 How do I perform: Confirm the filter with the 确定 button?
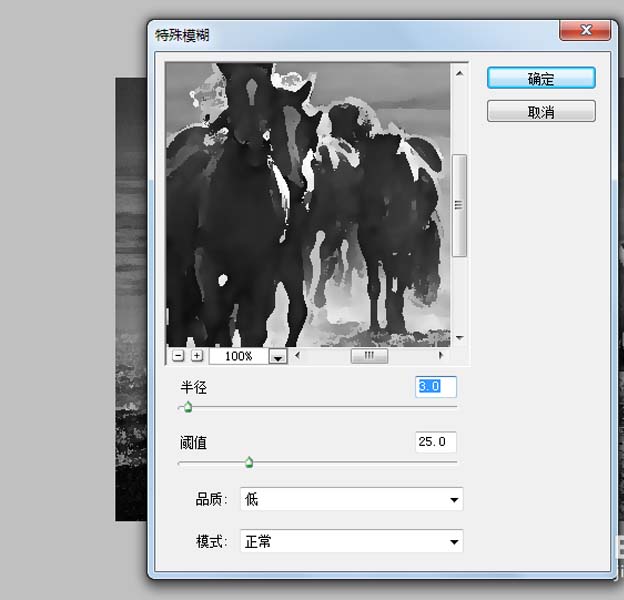541,78
